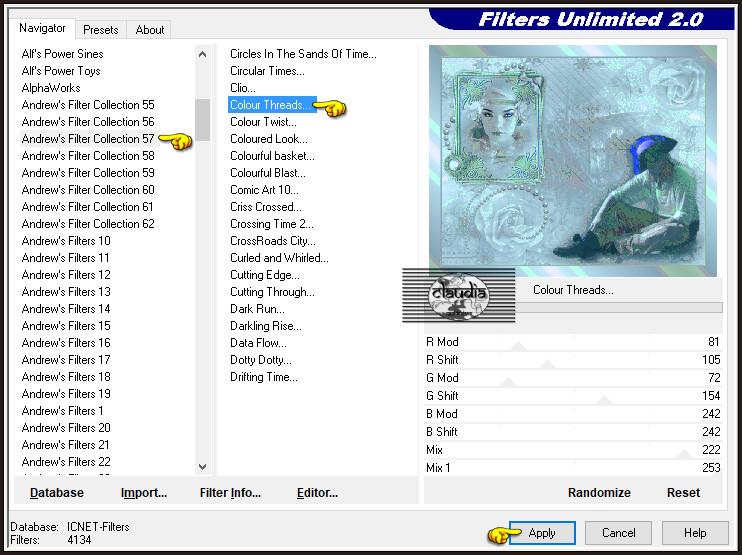The width and height of the screenshot is (742, 555).
Task: Open the About tab
Action: tap(150, 30)
